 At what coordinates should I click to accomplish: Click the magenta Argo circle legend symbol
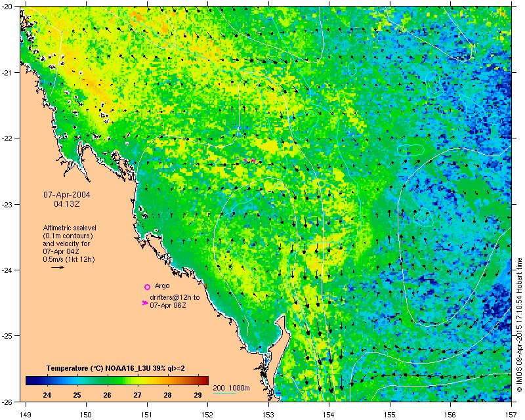[147, 287]
